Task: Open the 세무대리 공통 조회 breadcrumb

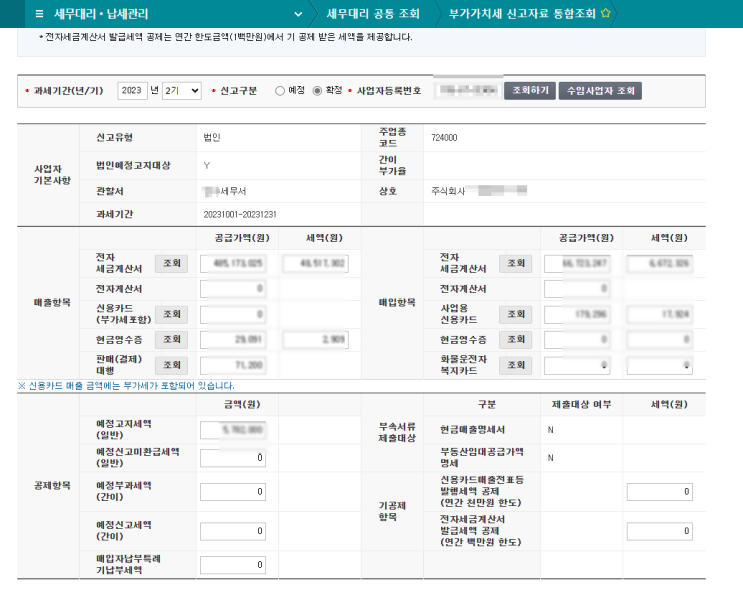Action: click(x=373, y=14)
